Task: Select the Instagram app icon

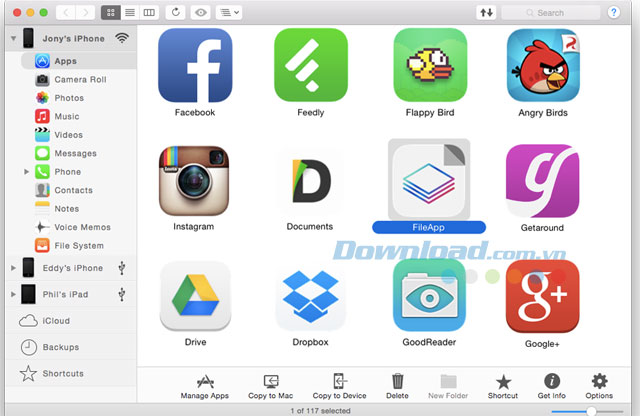Action: (194, 181)
